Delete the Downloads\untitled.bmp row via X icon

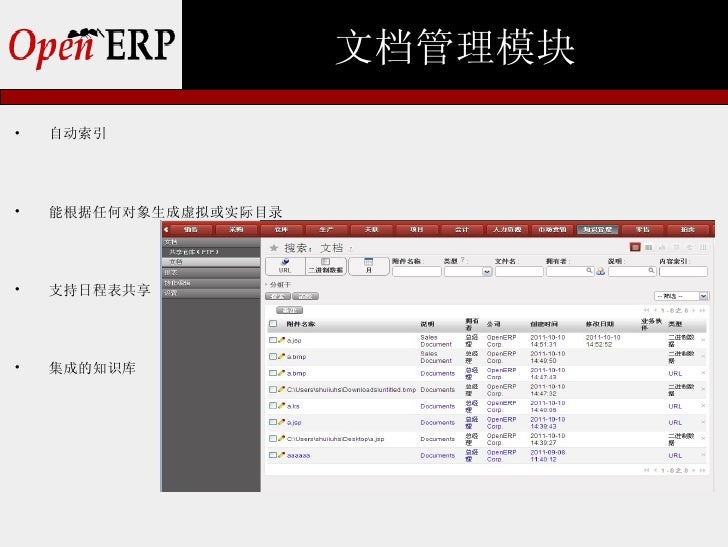[x=703, y=389]
